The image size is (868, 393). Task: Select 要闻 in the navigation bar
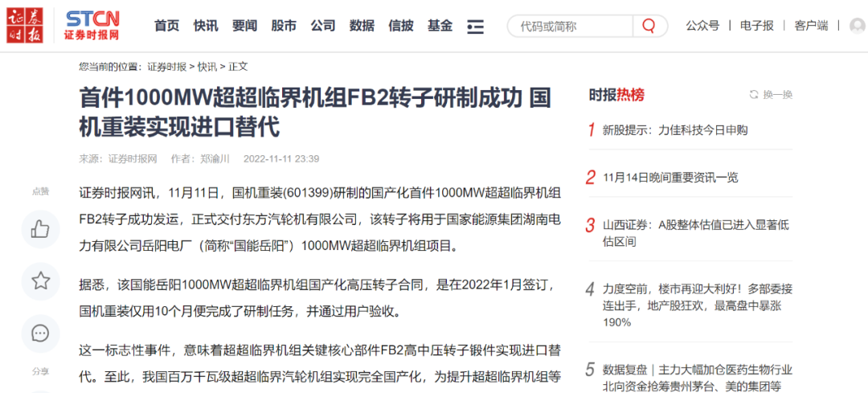pyautogui.click(x=244, y=26)
